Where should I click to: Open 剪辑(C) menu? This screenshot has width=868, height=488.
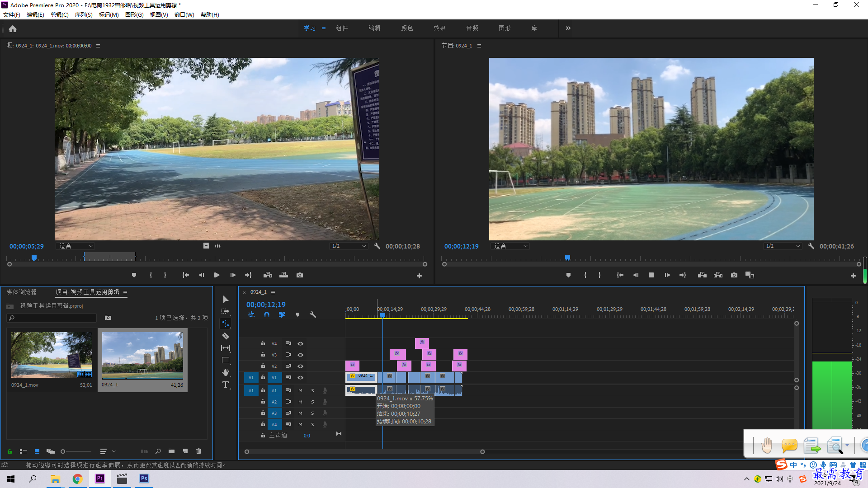[x=60, y=15]
